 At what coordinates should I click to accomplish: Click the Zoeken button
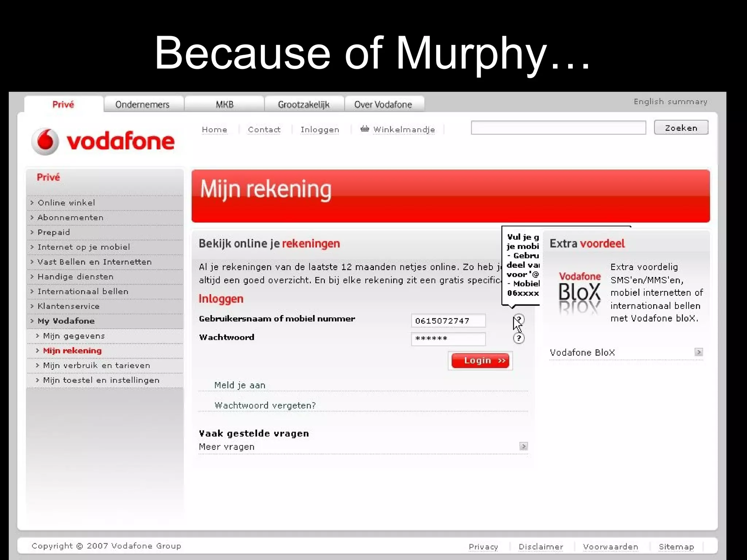[x=681, y=128]
